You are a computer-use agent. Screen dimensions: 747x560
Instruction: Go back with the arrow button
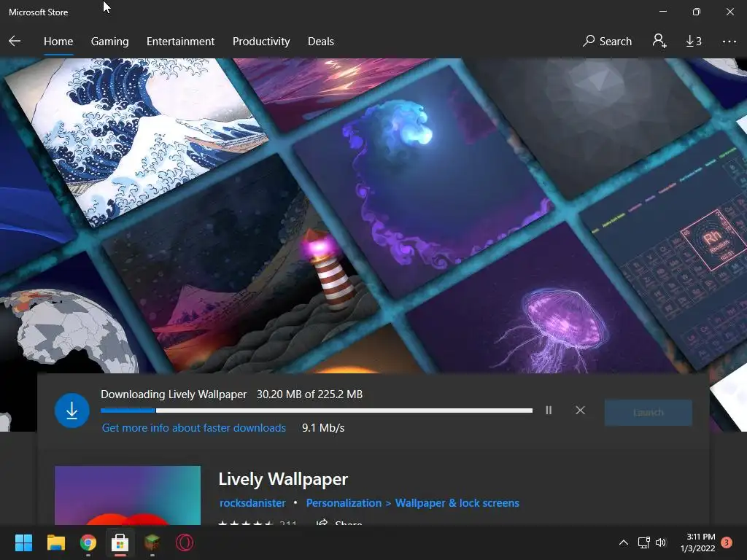coord(15,41)
